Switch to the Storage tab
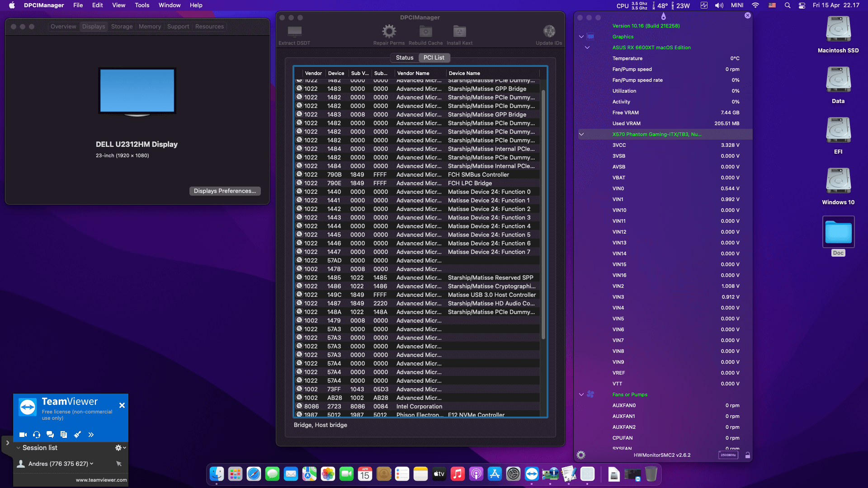Image resolution: width=868 pixels, height=488 pixels. 122,27
